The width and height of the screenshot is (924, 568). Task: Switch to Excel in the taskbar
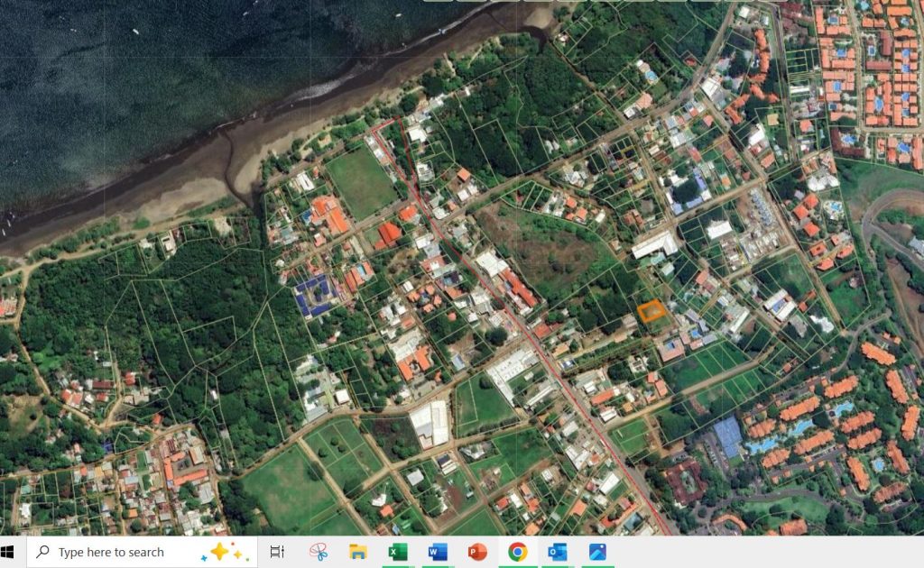tap(398, 552)
